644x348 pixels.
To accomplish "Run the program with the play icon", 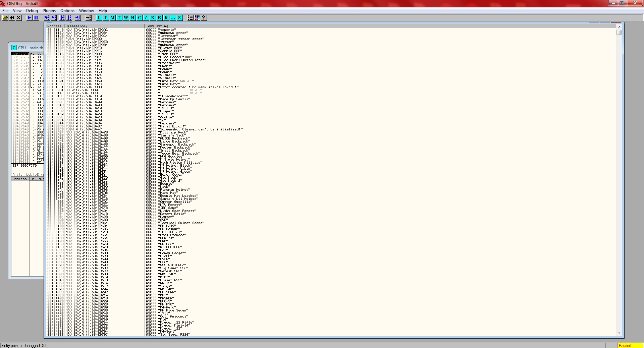I will 30,18.
